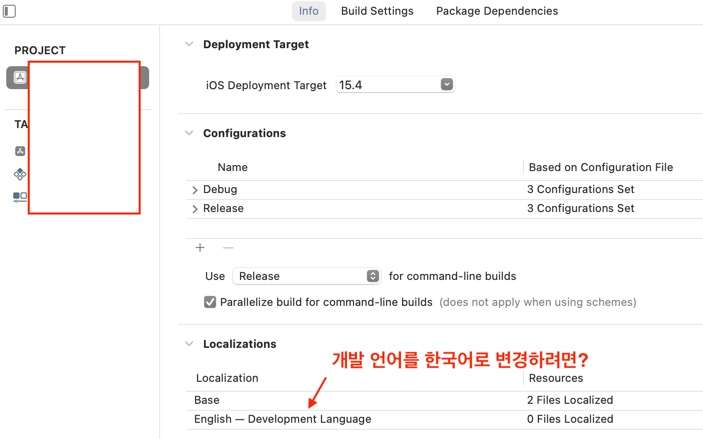Screen dimensions: 703x439
Task: Expand the Debug configuration row
Action: tap(195, 190)
